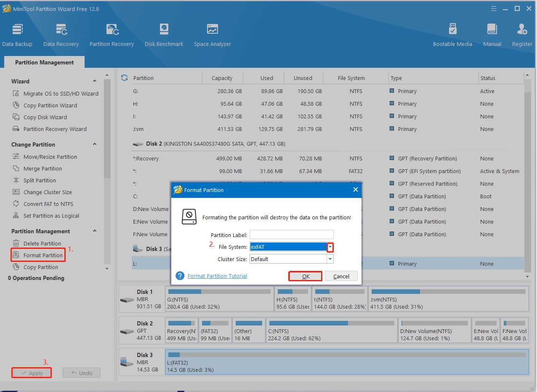
Task: Open Partition Recovery Wizard in sidebar
Action: (x=50, y=129)
